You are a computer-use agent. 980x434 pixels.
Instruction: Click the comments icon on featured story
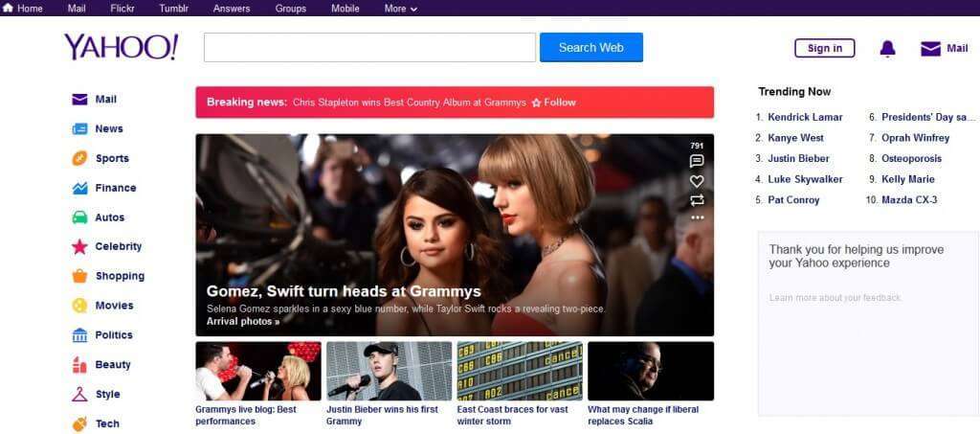click(x=697, y=161)
